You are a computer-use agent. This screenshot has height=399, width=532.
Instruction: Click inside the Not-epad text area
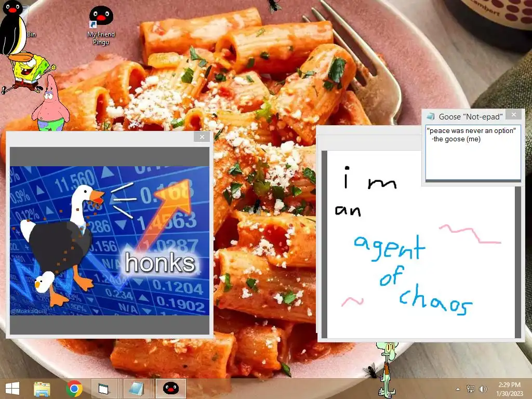point(473,153)
